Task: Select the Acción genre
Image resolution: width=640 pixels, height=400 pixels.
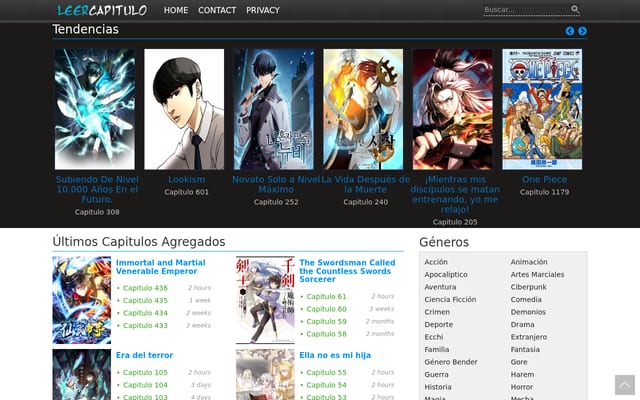Action: (x=436, y=262)
